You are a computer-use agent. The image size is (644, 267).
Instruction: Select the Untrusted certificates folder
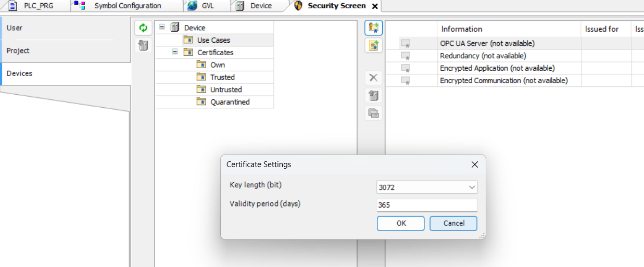coord(226,90)
